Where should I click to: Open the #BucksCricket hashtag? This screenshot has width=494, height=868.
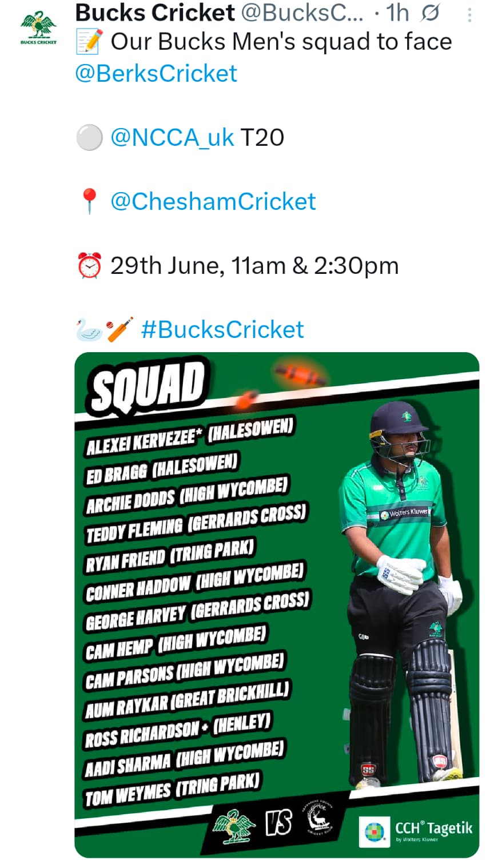222,330
